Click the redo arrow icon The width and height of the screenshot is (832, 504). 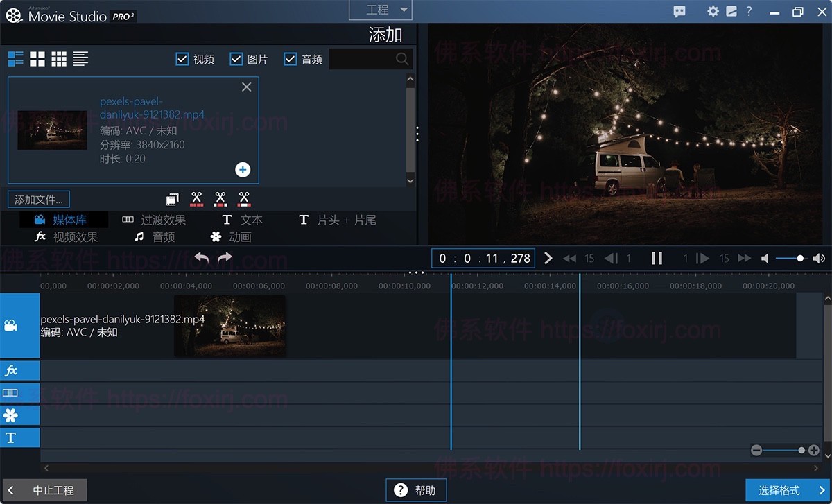(x=225, y=258)
